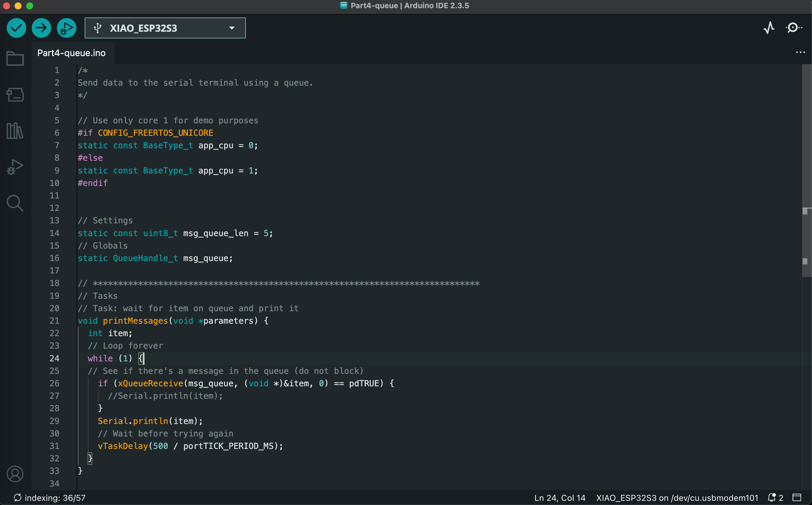
Task: Open the Sketchbook folder panel
Action: (x=15, y=59)
